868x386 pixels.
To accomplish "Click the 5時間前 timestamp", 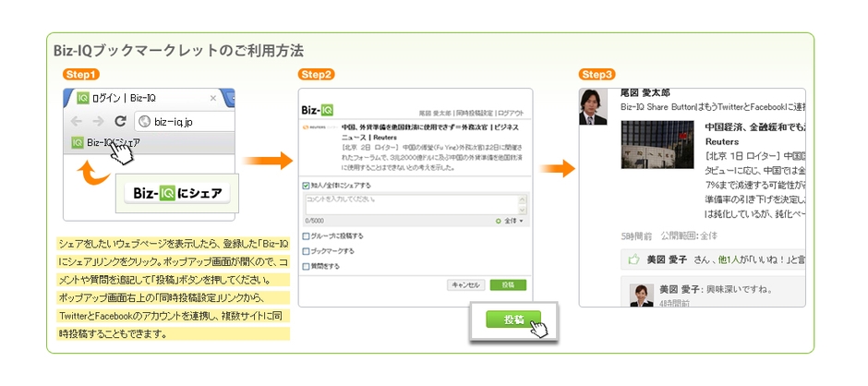I will tap(636, 235).
